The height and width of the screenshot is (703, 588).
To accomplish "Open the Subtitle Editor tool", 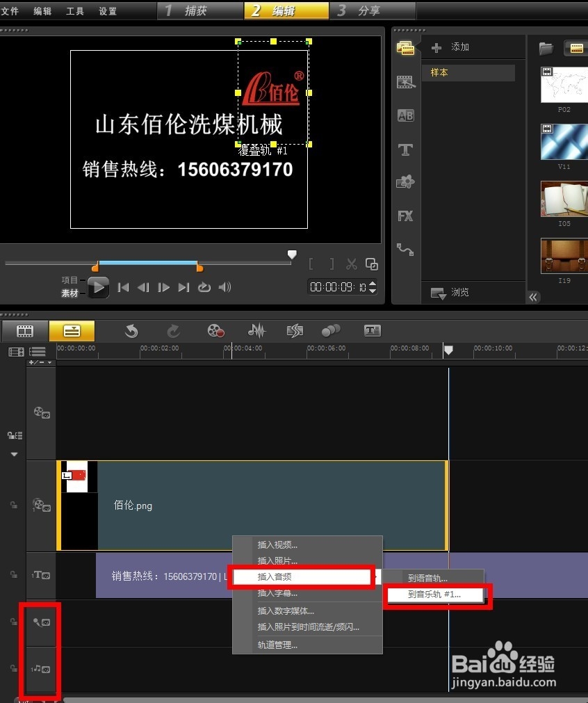I will (372, 331).
